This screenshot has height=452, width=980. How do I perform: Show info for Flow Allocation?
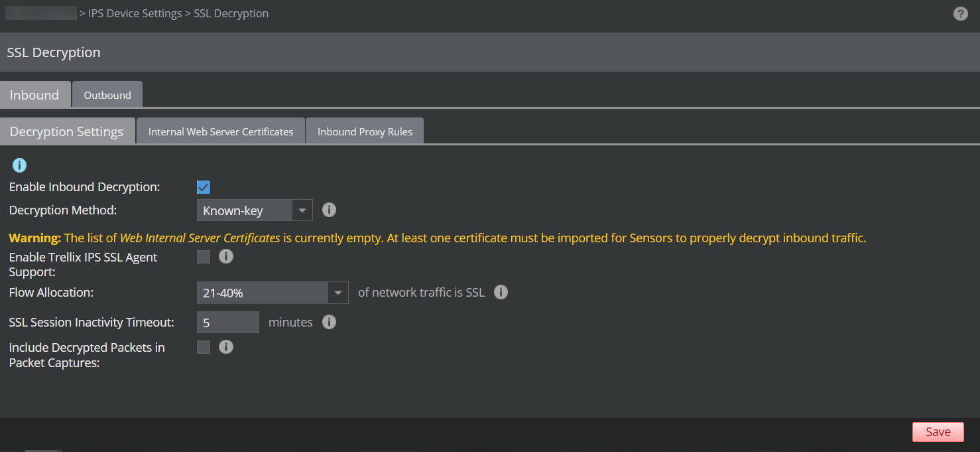point(501,292)
